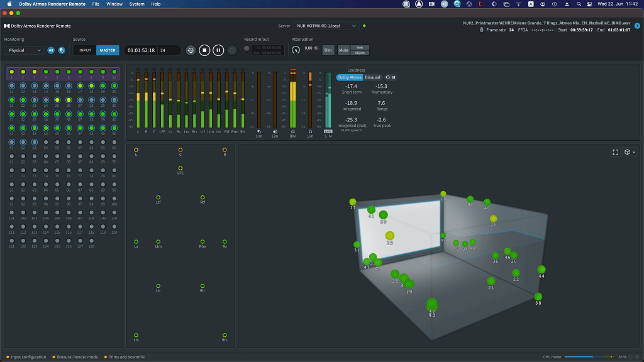Open the Dolby Atmos Renderer Remote app menu
The image size is (644, 362).
point(52,4)
